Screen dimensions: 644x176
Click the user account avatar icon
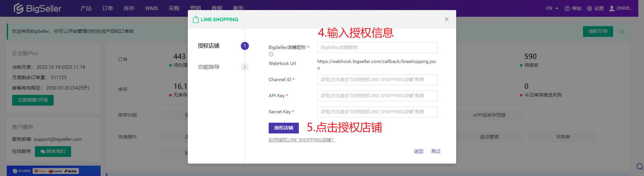point(612,8)
